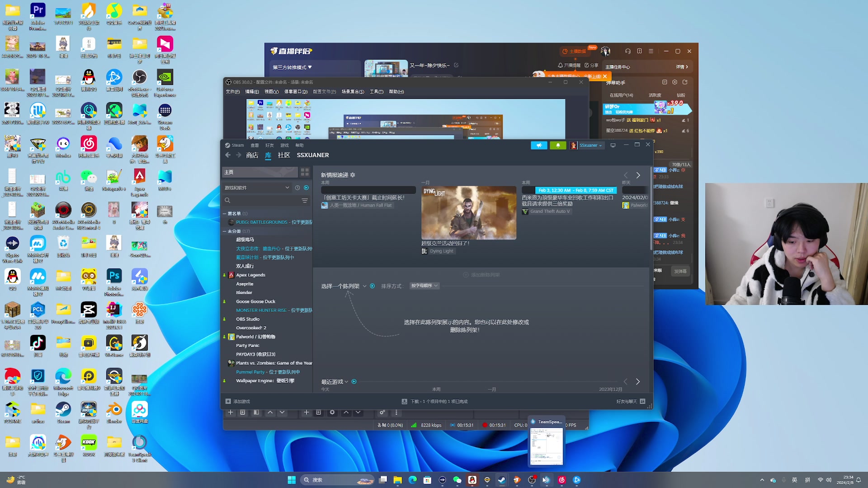The width and height of the screenshot is (868, 488).
Task: Switch to 社区 community tab
Action: point(284,155)
